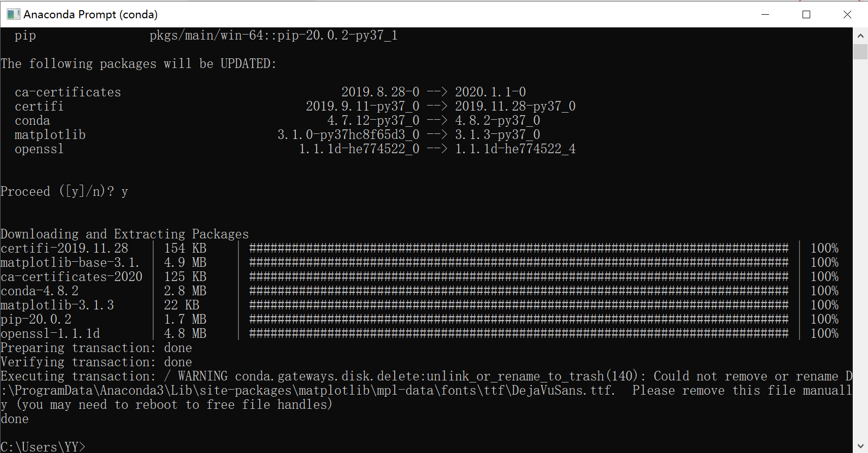Click the certifi-2019.11.28 download progress bar
868x453 pixels.
click(x=518, y=248)
